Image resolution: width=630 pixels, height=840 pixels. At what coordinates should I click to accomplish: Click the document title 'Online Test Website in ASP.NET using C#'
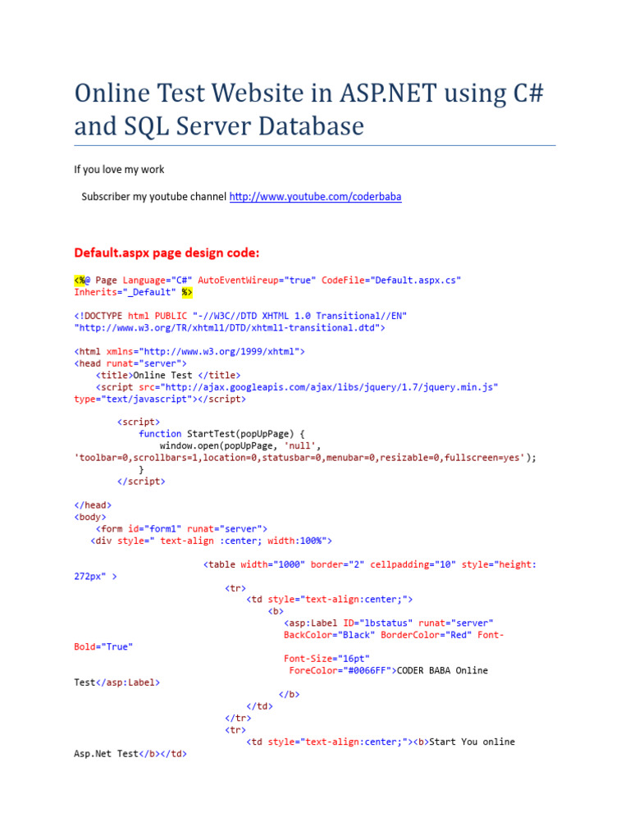pos(308,94)
